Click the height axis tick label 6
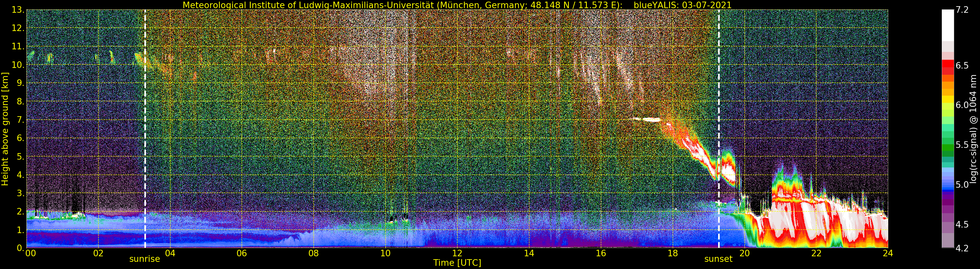Image resolution: width=980 pixels, height=269 pixels. click(21, 138)
